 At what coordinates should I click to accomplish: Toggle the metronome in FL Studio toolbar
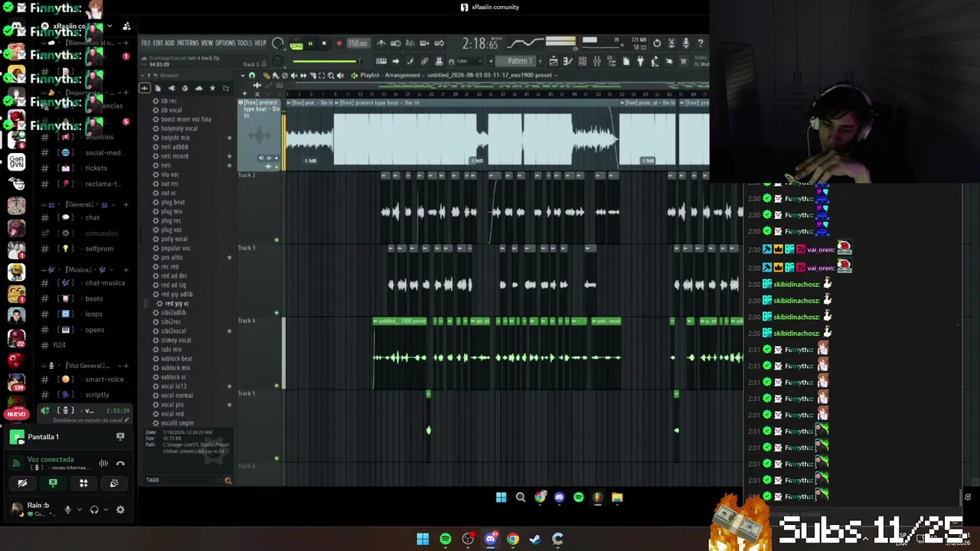click(381, 44)
